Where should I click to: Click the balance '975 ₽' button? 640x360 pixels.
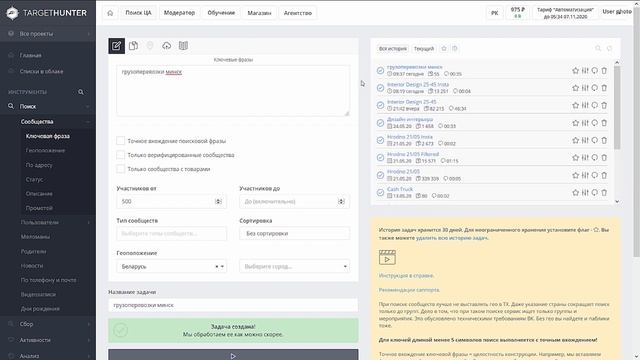point(518,13)
